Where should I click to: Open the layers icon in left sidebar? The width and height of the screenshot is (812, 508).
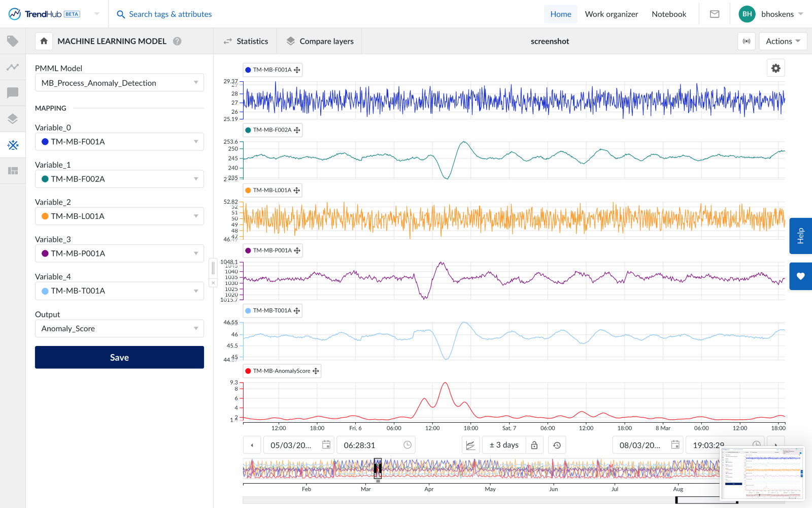click(x=13, y=119)
